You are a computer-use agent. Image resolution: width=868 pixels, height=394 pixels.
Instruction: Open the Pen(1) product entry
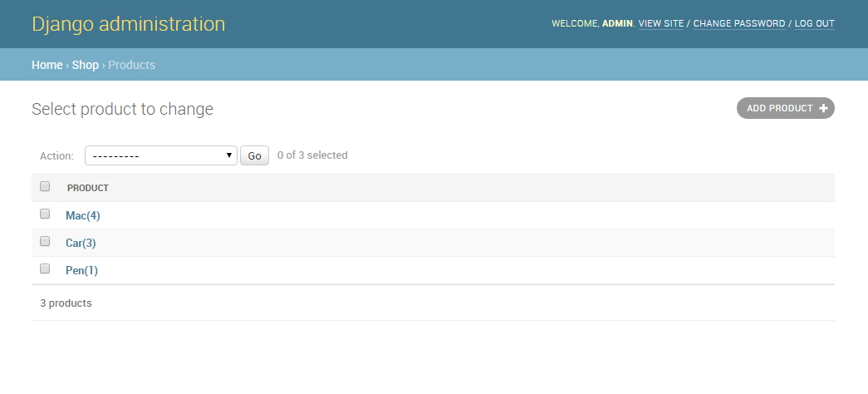pos(81,270)
